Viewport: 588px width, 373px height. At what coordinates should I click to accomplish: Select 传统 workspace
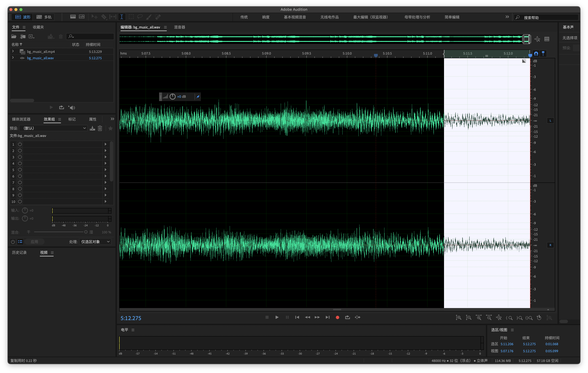tap(244, 17)
